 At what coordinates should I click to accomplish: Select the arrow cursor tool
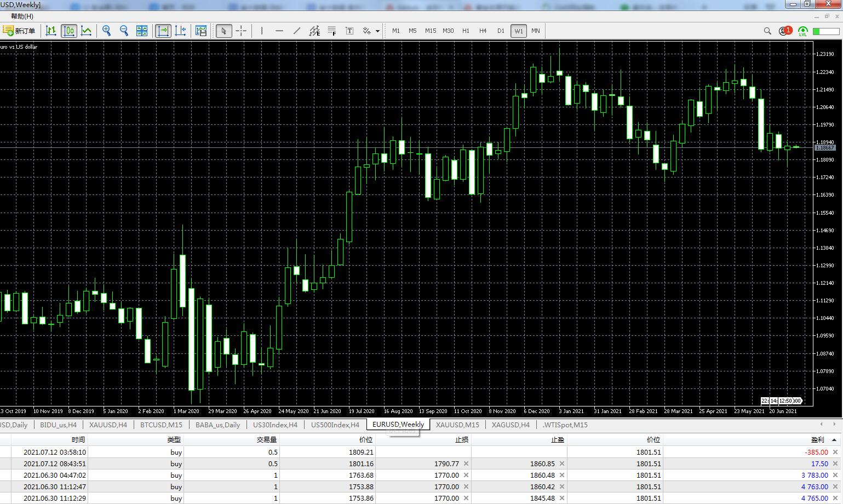223,31
